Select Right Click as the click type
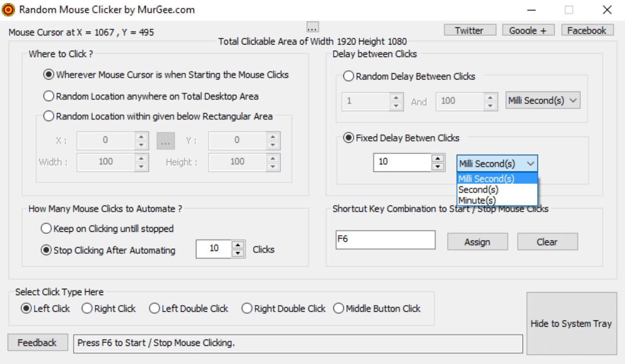Viewport: 625px width, 364px height. [87, 308]
